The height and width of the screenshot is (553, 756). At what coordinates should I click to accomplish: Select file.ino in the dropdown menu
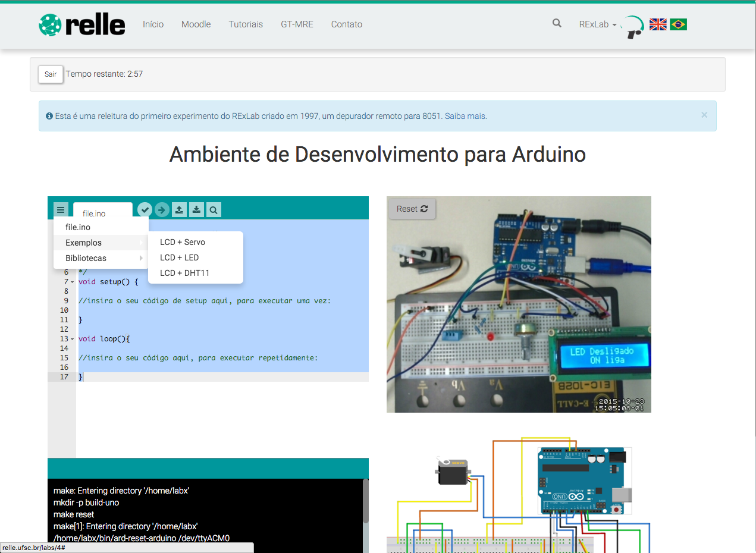coord(101,227)
